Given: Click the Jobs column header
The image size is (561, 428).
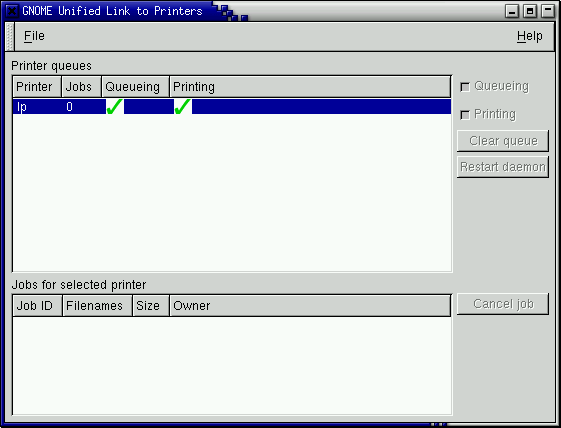Looking at the screenshot, I should coord(82,87).
